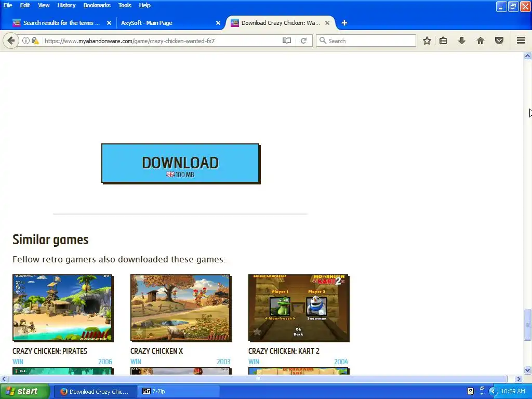Open the File menu
532x399 pixels.
[x=8, y=5]
